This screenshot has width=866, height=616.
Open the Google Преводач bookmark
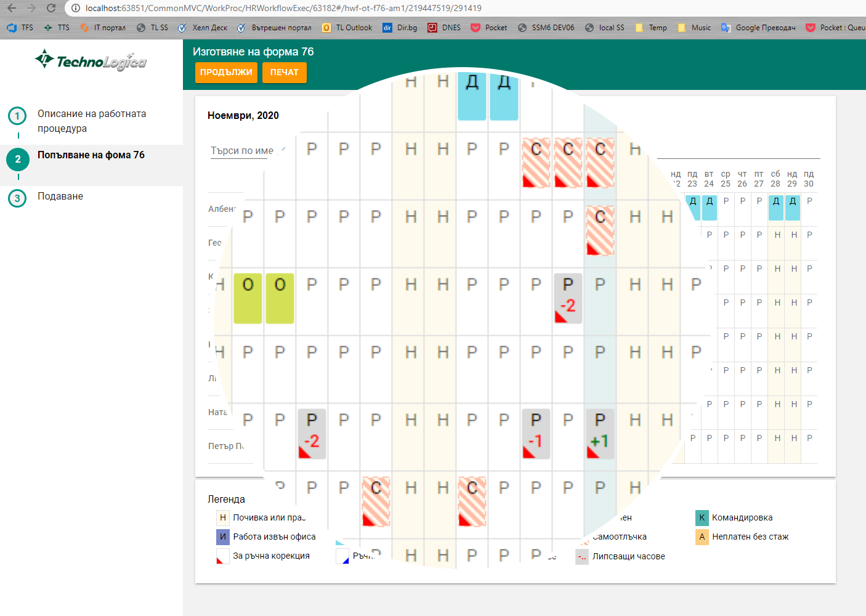pyautogui.click(x=758, y=28)
